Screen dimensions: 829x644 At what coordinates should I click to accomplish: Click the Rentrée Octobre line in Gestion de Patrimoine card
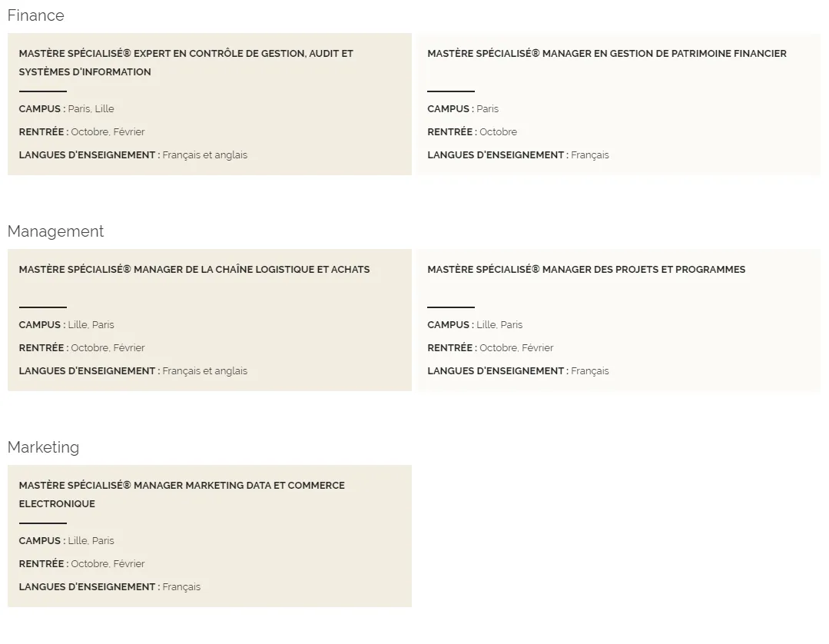(x=472, y=132)
